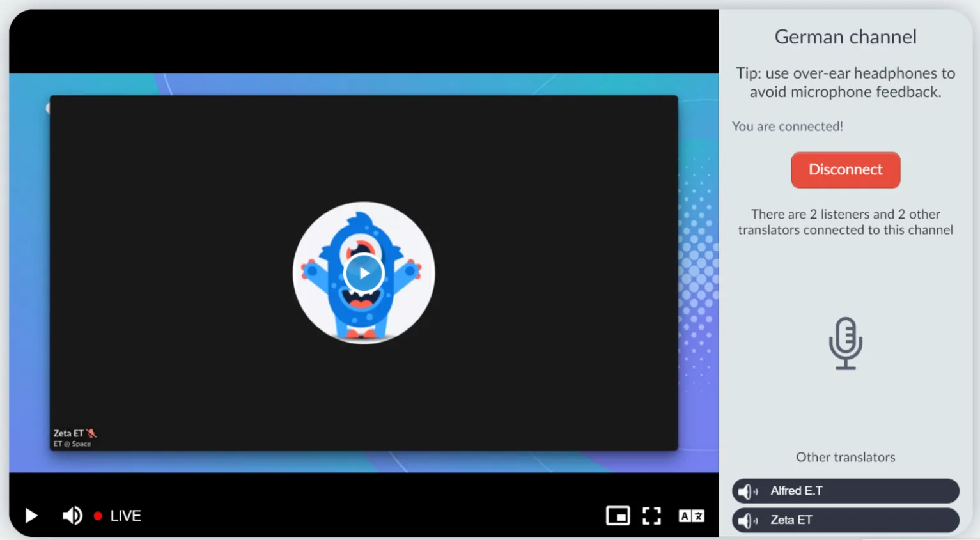Image resolution: width=980 pixels, height=540 pixels.
Task: Disconnect from the German channel
Action: click(x=845, y=170)
